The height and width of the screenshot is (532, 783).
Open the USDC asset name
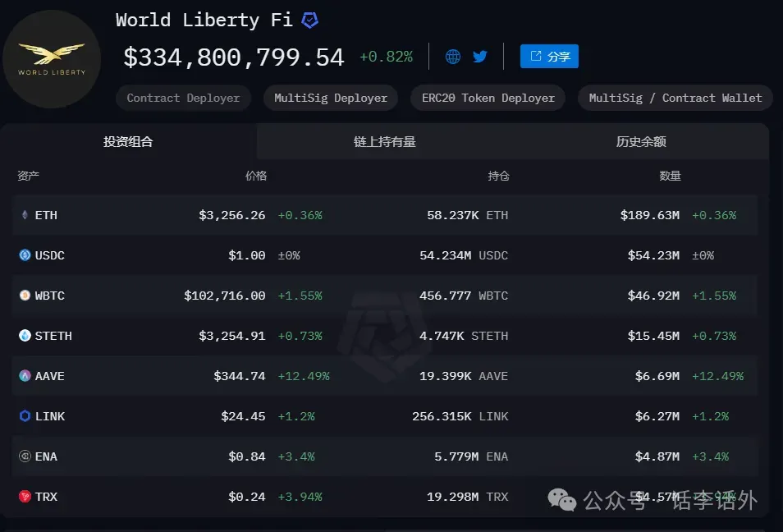point(49,255)
